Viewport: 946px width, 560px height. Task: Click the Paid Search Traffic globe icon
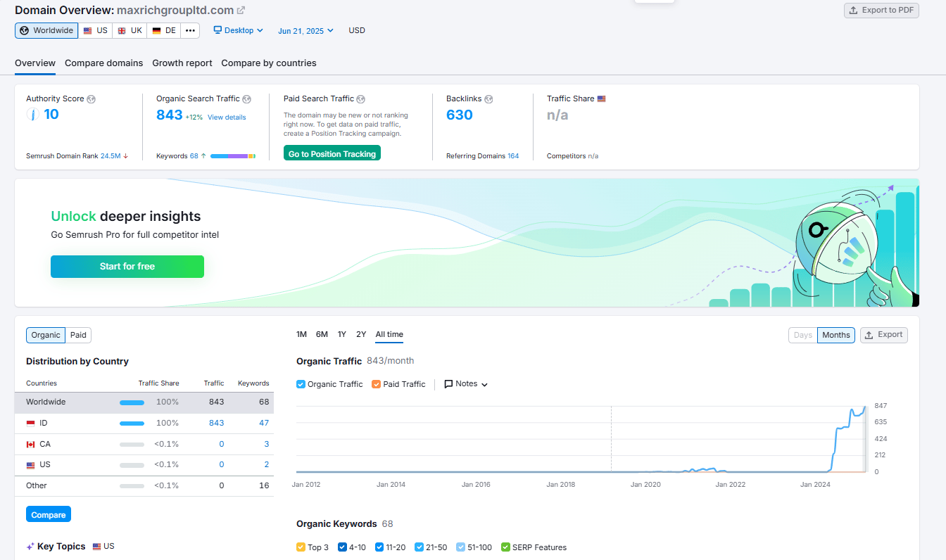click(360, 99)
